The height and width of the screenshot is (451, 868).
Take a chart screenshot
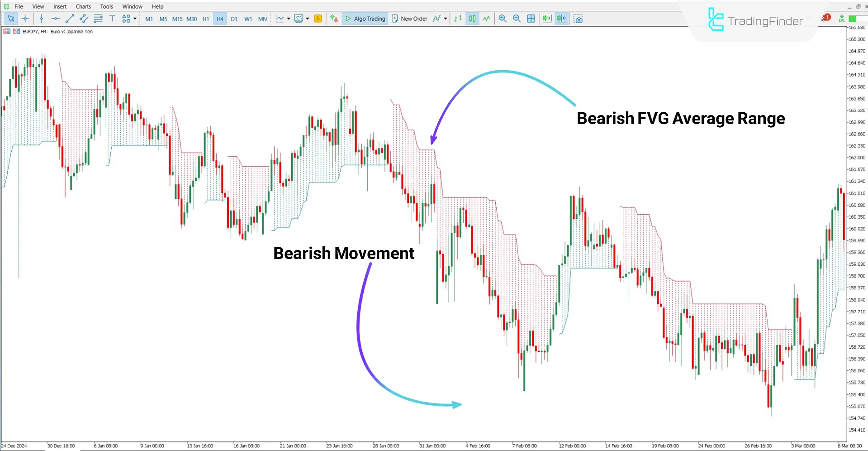(578, 19)
